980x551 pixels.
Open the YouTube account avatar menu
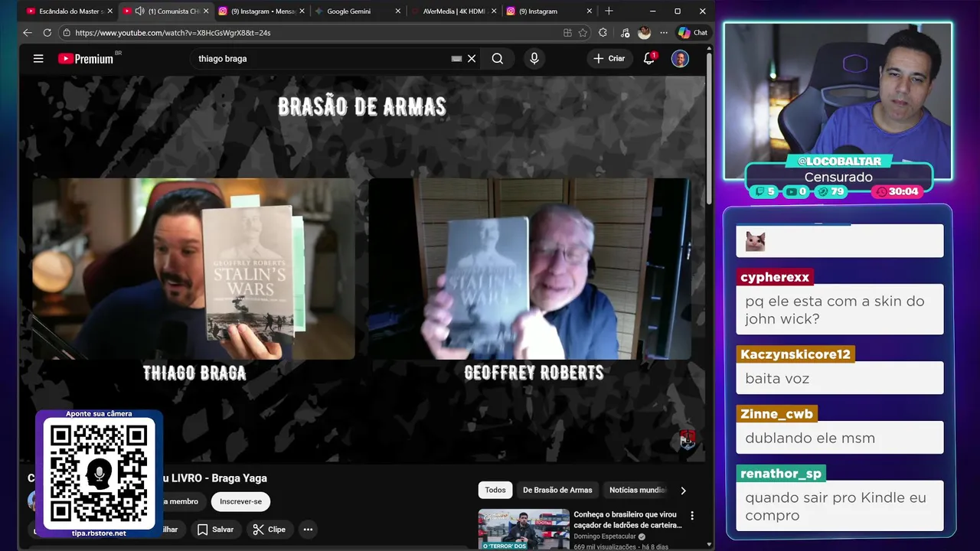680,58
